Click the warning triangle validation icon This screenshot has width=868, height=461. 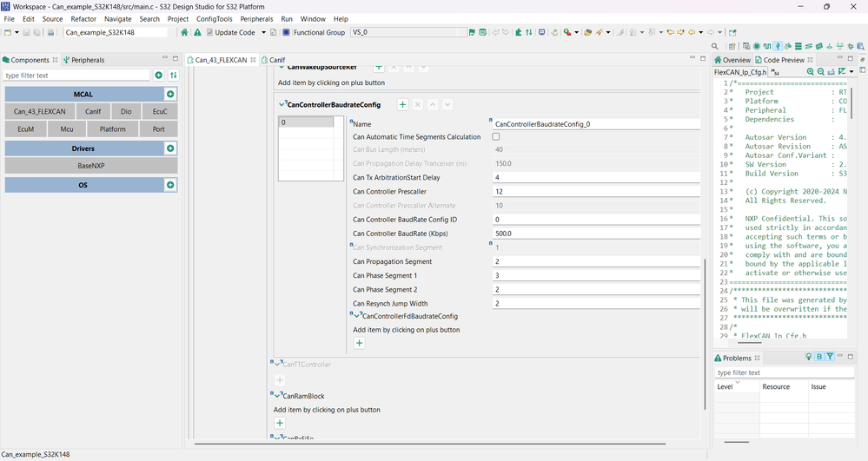click(x=197, y=32)
